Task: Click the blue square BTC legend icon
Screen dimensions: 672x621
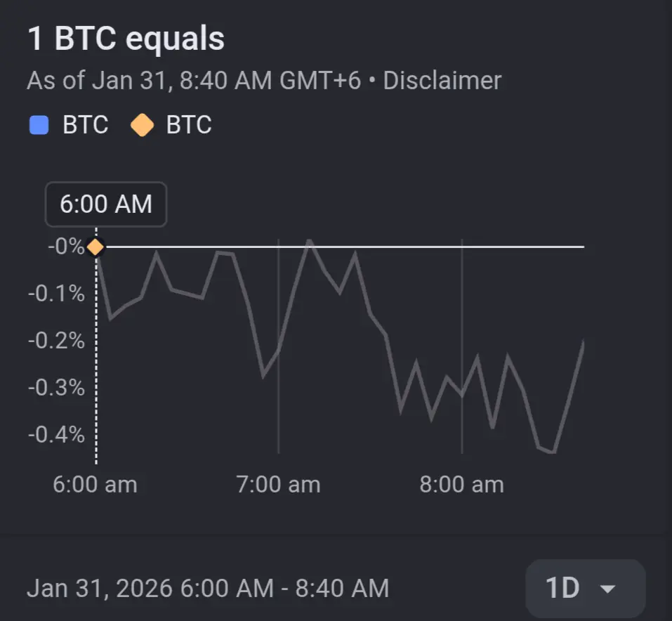Action: (x=39, y=126)
